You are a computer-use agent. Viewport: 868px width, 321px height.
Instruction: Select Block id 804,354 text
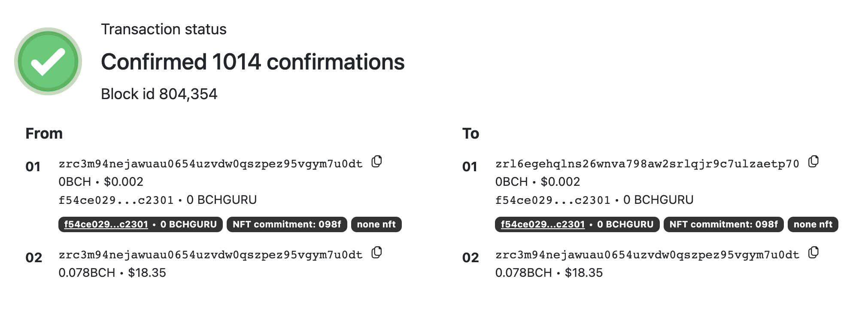159,94
